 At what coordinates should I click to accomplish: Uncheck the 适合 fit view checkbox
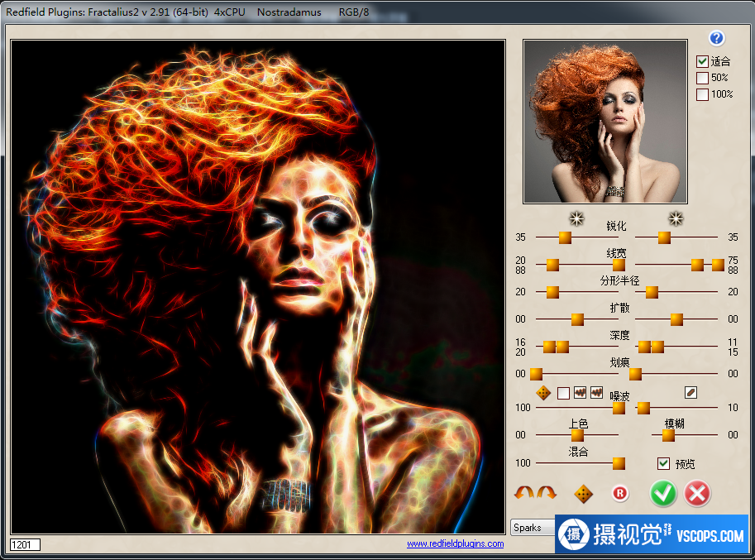pyautogui.click(x=702, y=61)
